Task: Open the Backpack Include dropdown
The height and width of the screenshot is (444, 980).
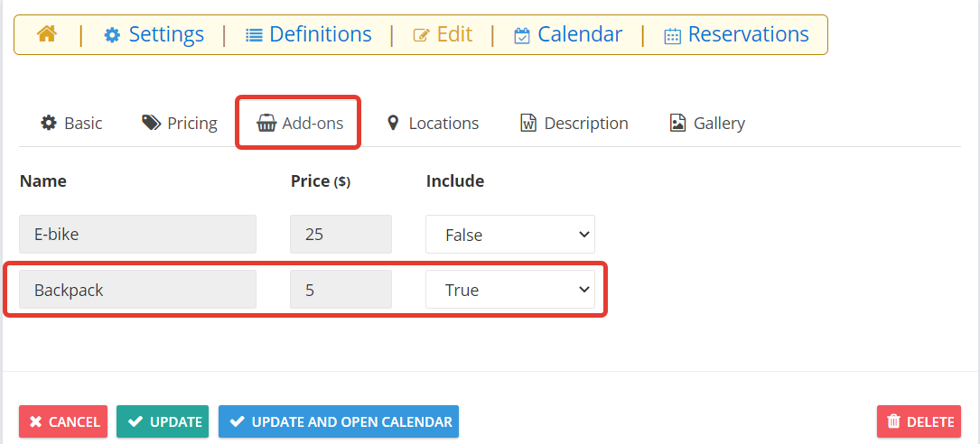Action: point(510,289)
